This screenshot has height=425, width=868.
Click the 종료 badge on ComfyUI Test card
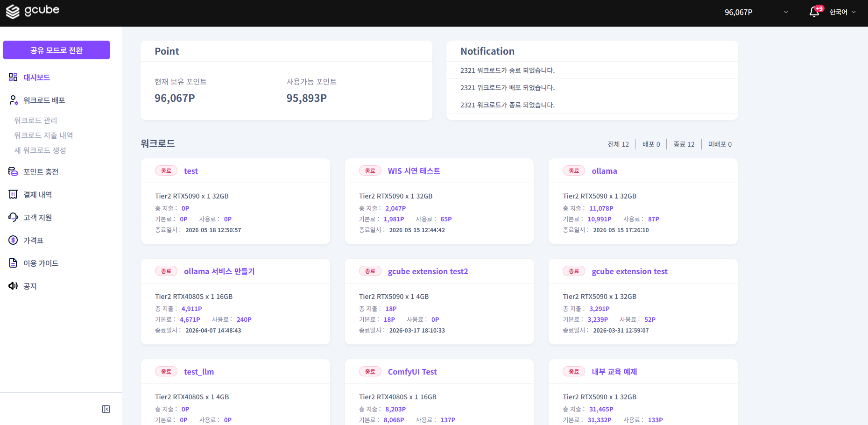pos(370,372)
